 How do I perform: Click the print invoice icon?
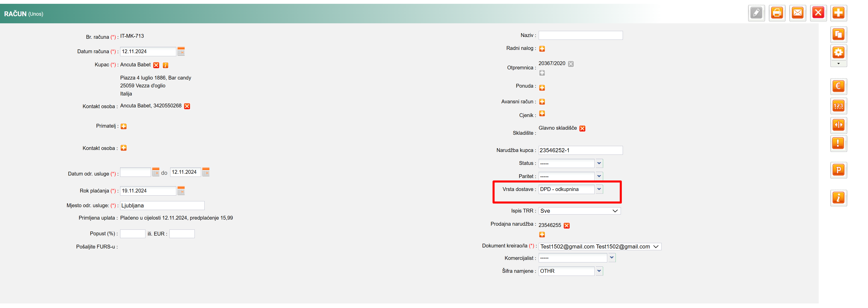point(777,13)
